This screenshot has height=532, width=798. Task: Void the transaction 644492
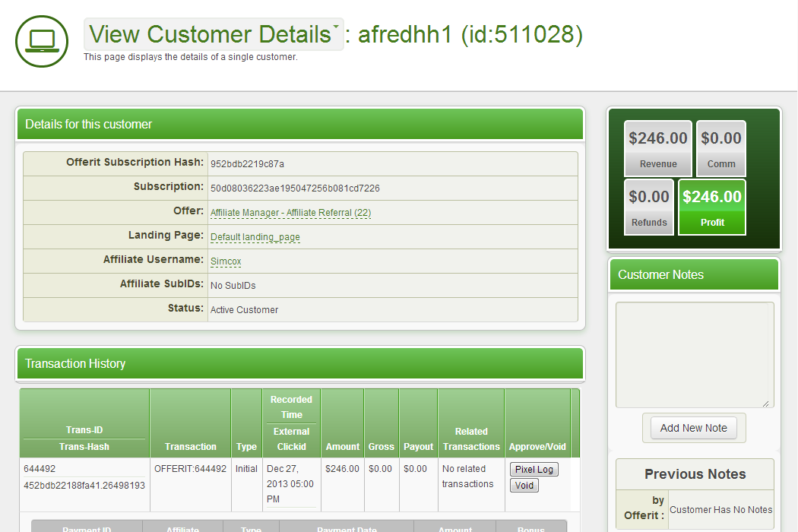click(x=524, y=486)
